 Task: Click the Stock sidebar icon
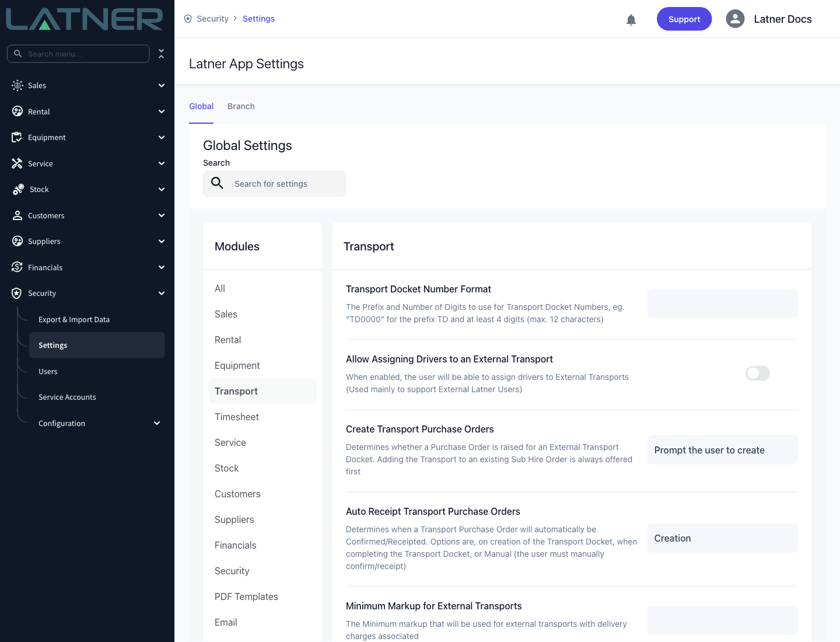tap(18, 189)
